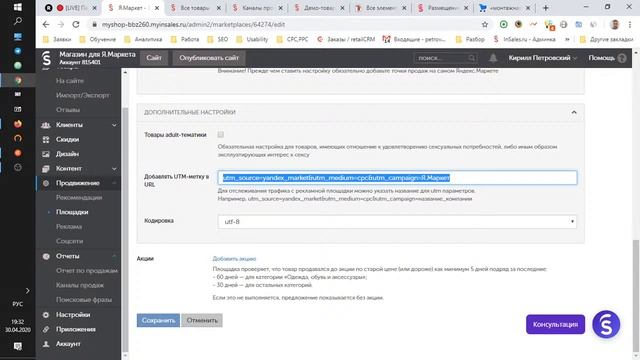Open the Консультация chat button
640x360 pixels.
click(x=555, y=324)
